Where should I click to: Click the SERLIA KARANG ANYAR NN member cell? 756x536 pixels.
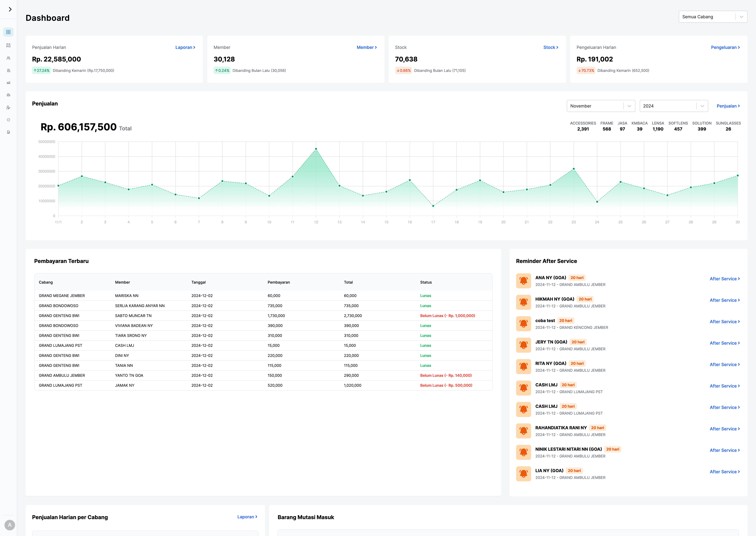coord(140,306)
